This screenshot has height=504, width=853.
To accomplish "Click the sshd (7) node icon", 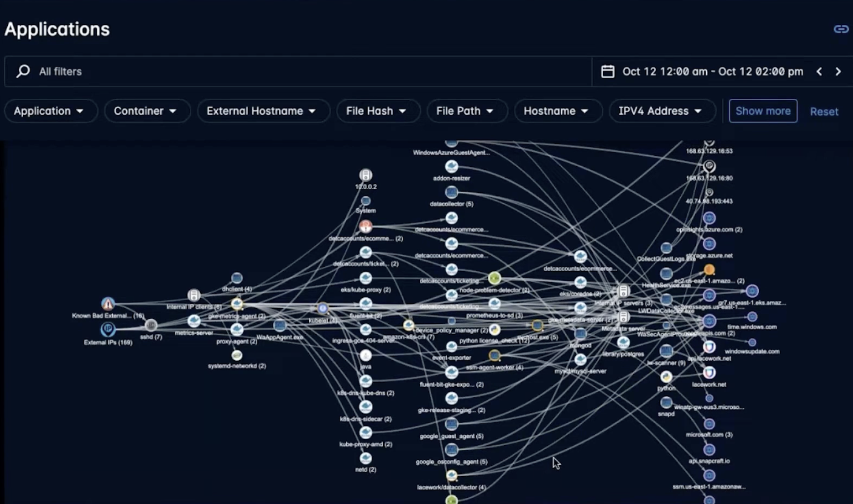I will tap(151, 325).
